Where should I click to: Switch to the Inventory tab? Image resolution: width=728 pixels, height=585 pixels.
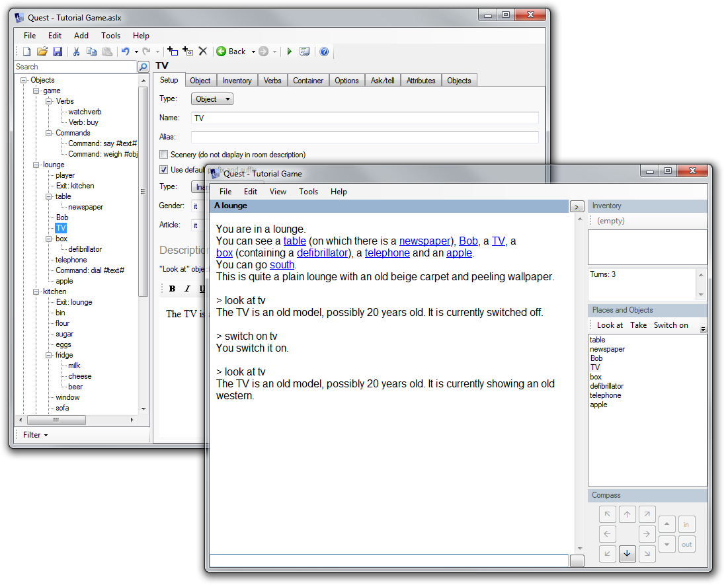tap(237, 81)
